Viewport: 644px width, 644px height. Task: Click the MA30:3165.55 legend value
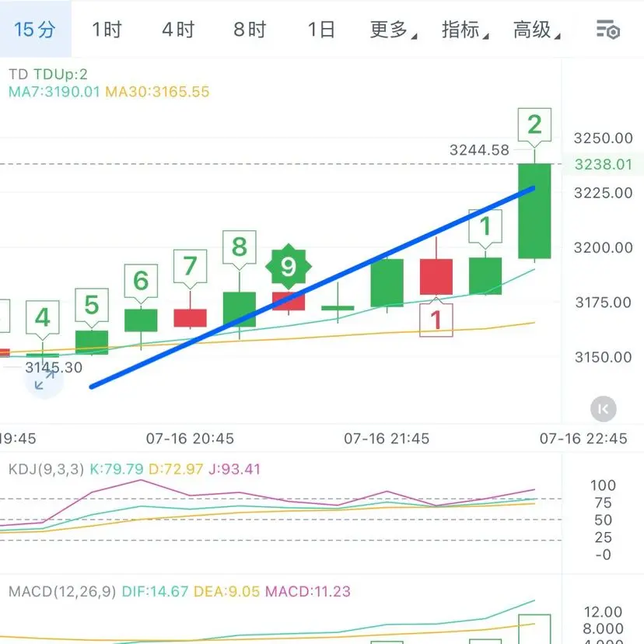(157, 92)
